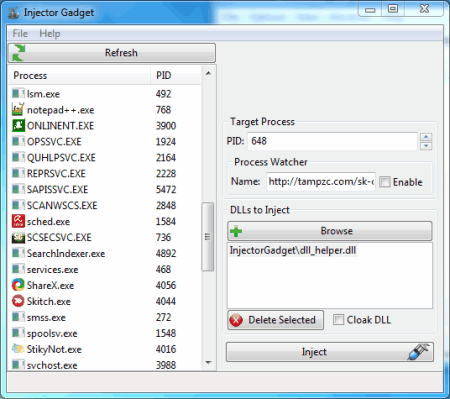Click the process list scroll-down arrow
The width and height of the screenshot is (450, 399).
(208, 363)
